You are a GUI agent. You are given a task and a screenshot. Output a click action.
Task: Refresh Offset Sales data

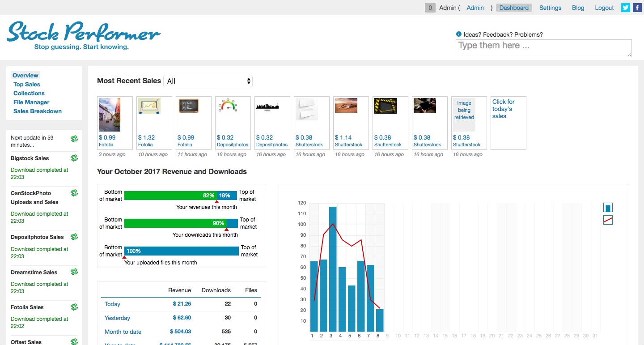pos(74,341)
